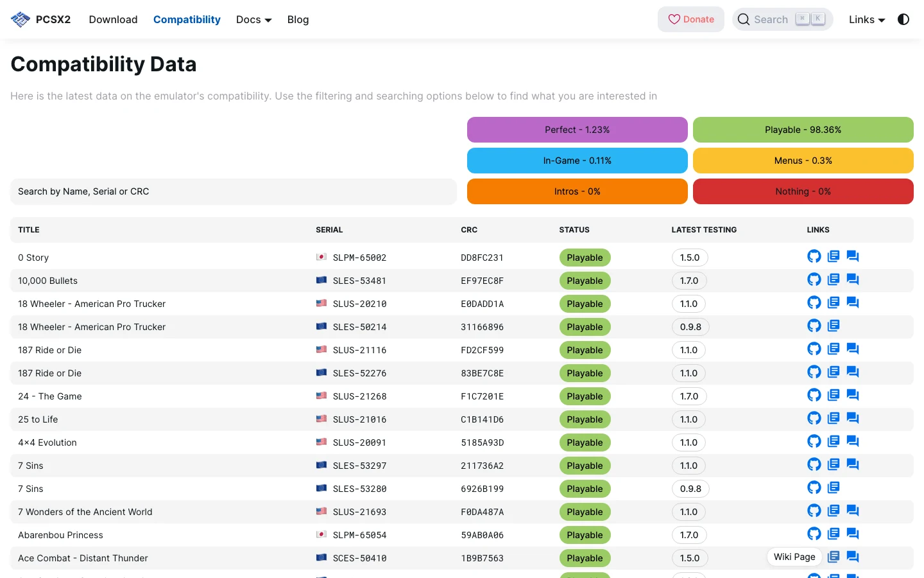924x578 pixels.
Task: Toggle the Perfect - 1.23% filter
Action: pyautogui.click(x=577, y=130)
